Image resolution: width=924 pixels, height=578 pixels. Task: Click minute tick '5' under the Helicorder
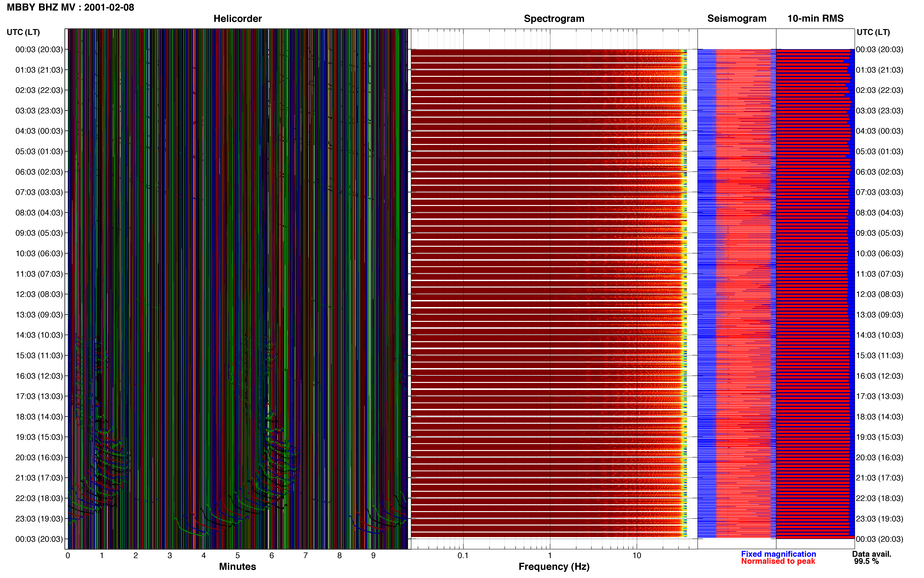(238, 555)
